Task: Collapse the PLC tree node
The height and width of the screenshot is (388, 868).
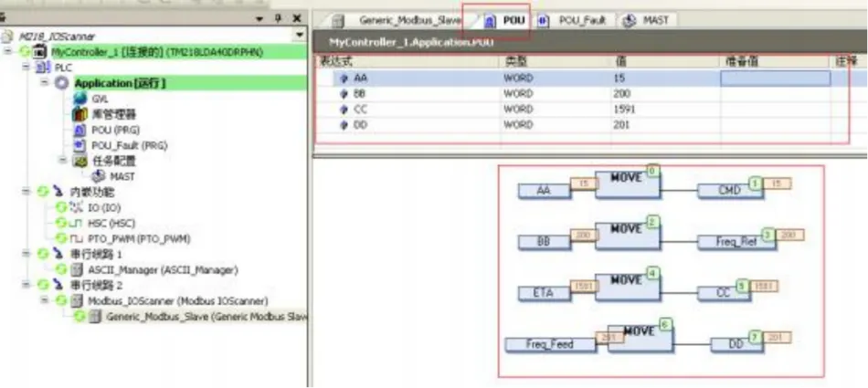Action: point(25,68)
